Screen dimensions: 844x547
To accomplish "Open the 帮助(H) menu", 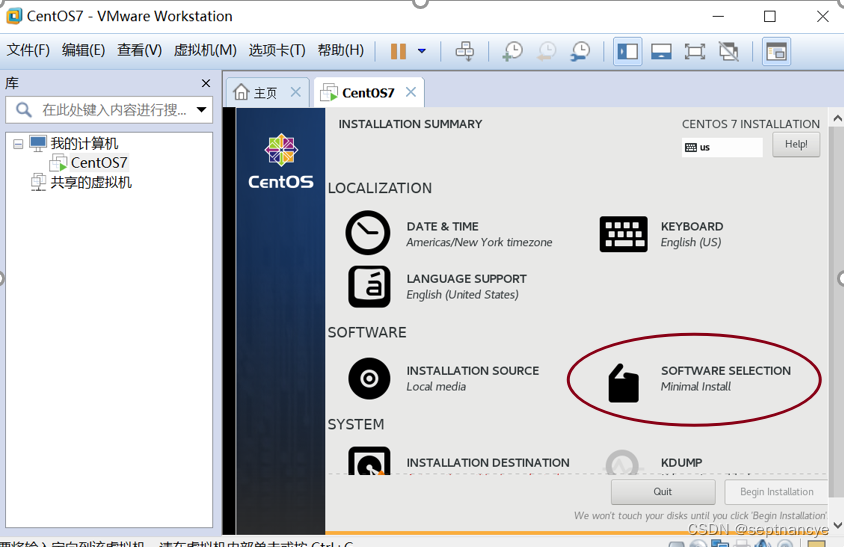I will [x=341, y=51].
